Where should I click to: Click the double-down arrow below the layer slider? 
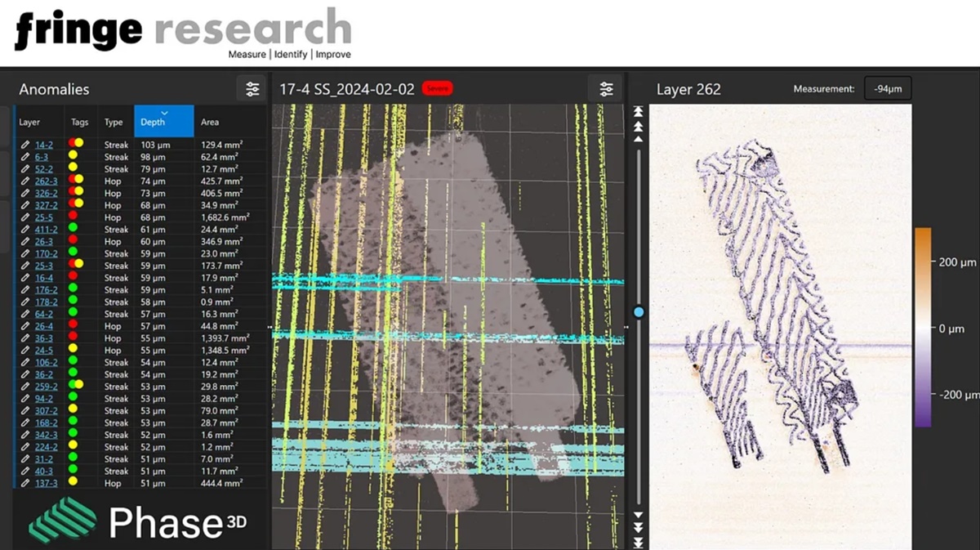(639, 527)
